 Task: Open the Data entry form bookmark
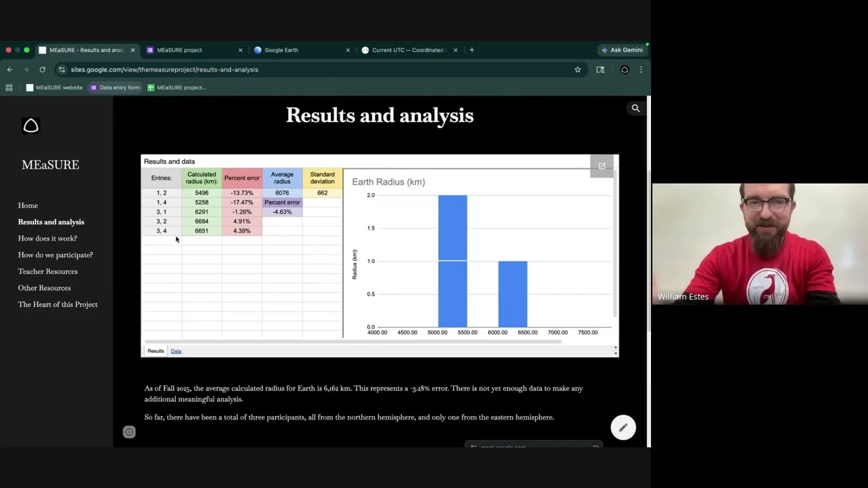tap(115, 87)
